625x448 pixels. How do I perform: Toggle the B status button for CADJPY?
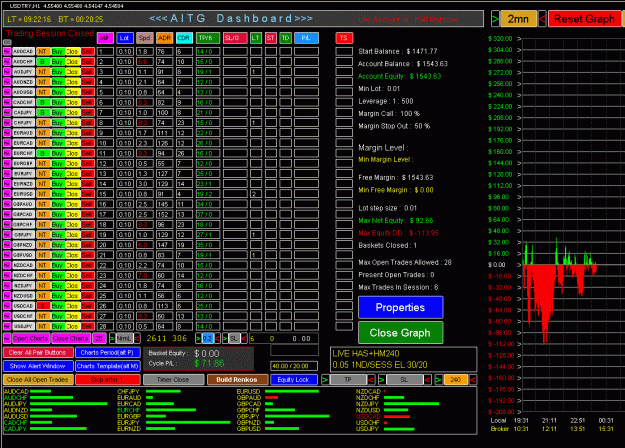(x=42, y=112)
